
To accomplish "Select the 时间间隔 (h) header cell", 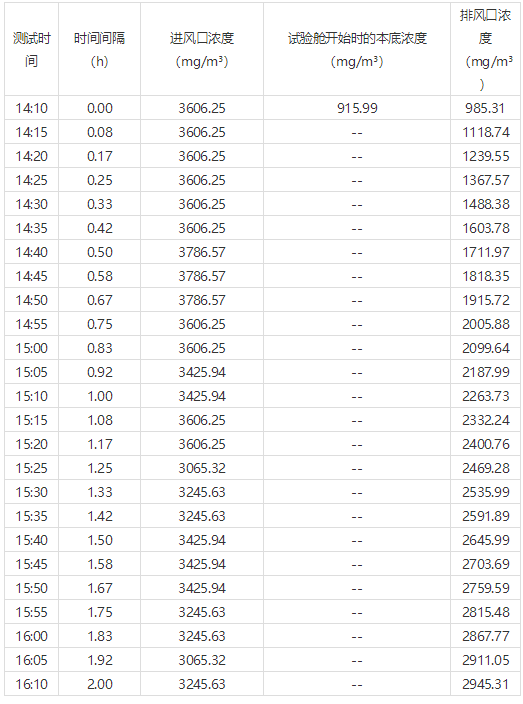I will click(99, 49).
